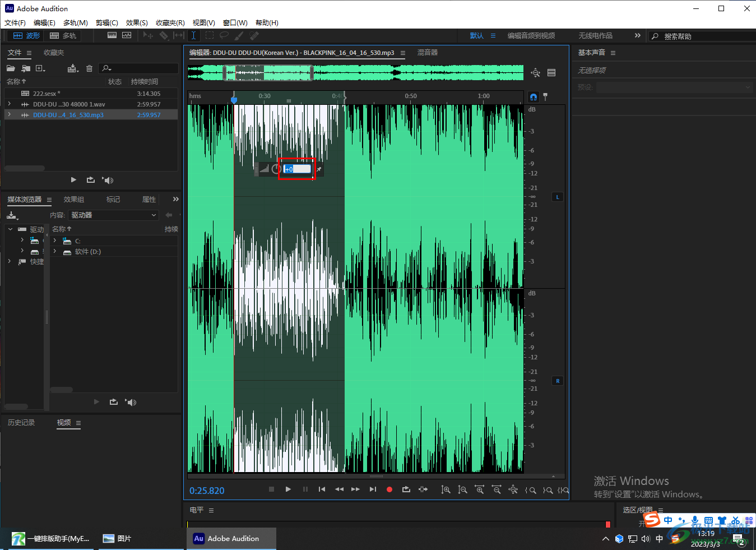756x550 pixels.
Task: Select the Spot Healing Brush tool
Action: click(254, 35)
